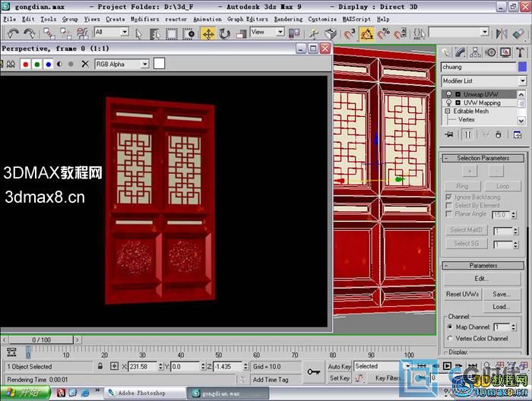The width and height of the screenshot is (532, 401).
Task: Open the Modifier List dropdown
Action: (483, 81)
